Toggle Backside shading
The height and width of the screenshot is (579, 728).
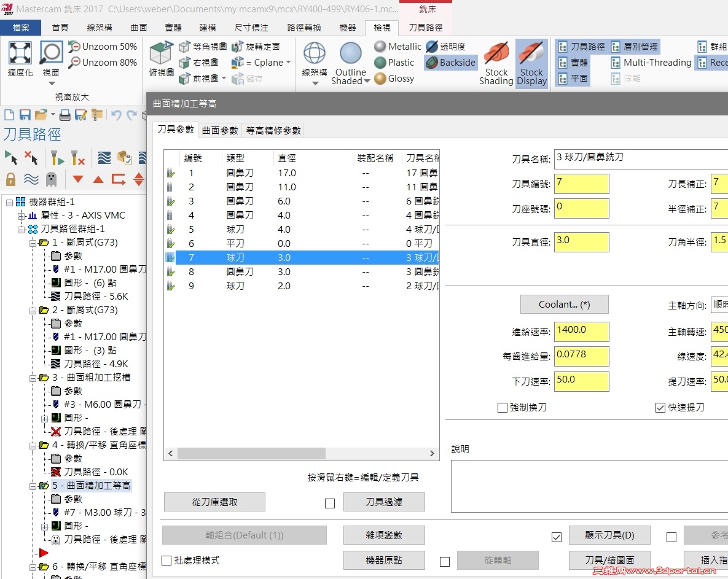click(451, 62)
